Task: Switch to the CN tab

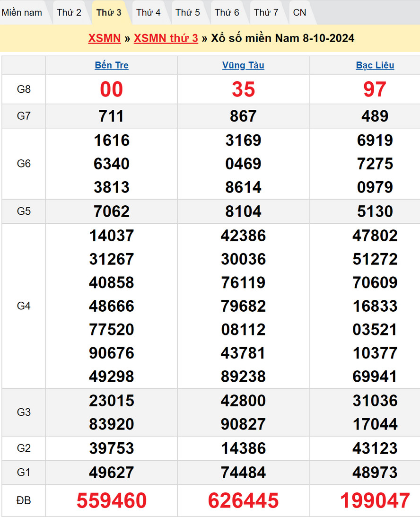Action: (x=299, y=13)
